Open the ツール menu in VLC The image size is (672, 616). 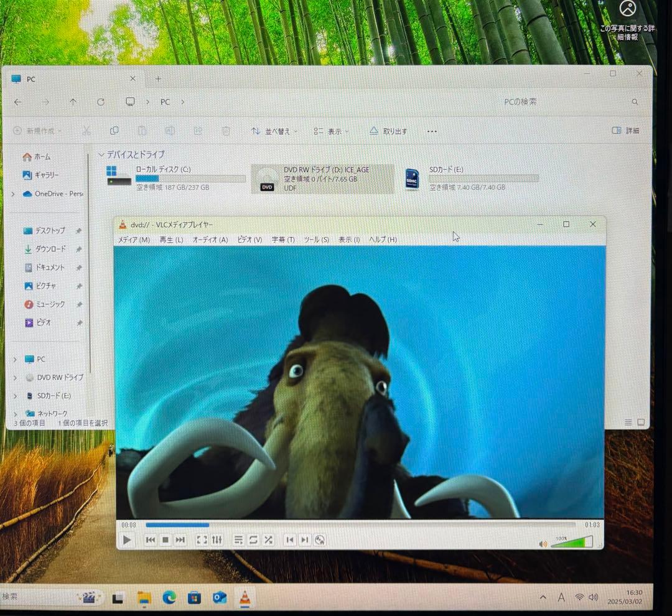(x=316, y=239)
